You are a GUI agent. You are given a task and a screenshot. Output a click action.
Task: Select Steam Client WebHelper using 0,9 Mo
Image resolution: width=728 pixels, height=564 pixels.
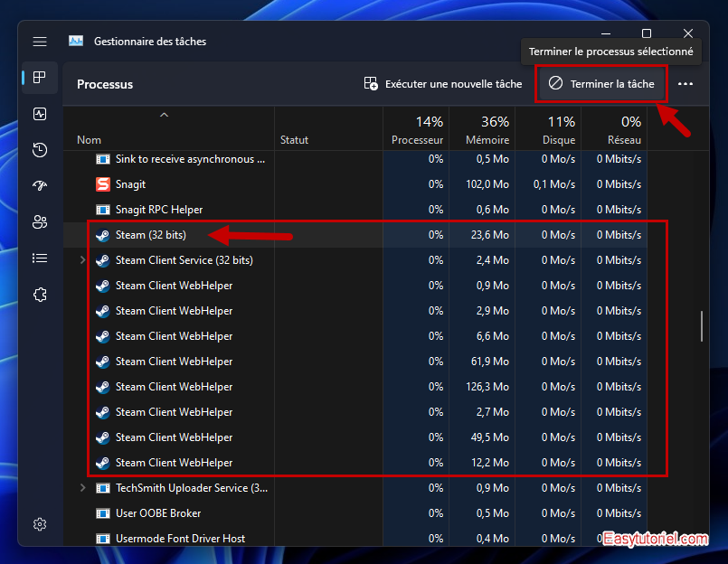[355, 286]
